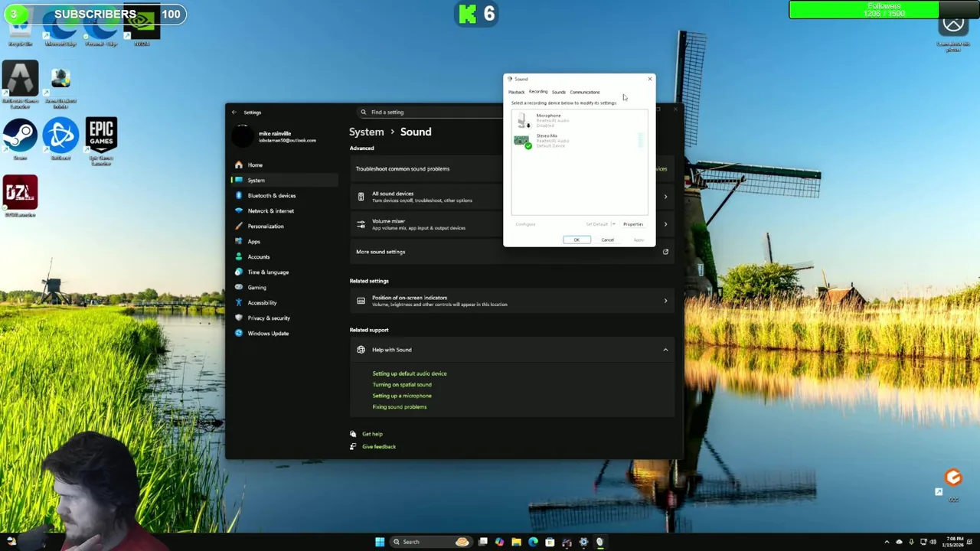Open Task View on the taskbar

tap(483, 542)
